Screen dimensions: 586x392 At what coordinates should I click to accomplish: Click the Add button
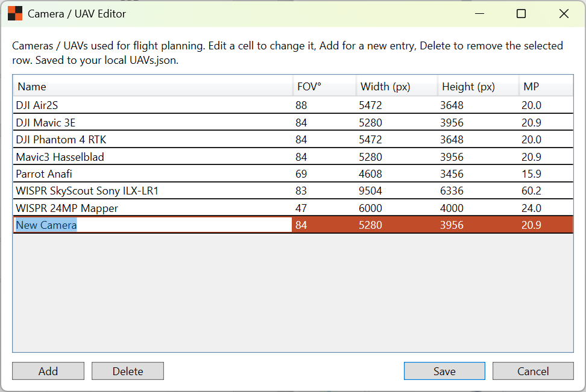tap(48, 371)
